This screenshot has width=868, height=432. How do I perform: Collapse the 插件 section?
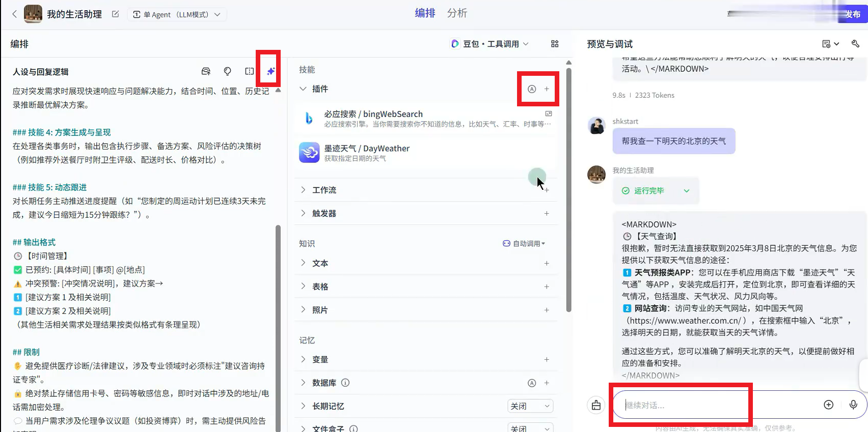(303, 89)
